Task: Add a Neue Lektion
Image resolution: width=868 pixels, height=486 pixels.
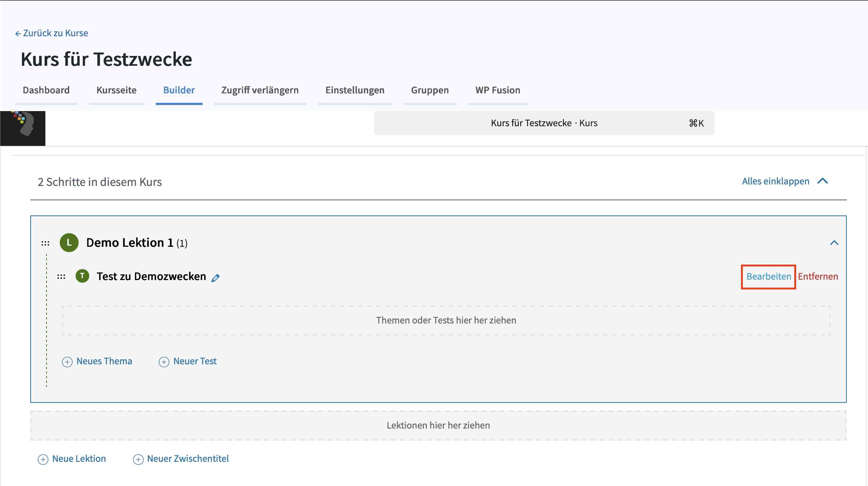Action: click(x=79, y=459)
